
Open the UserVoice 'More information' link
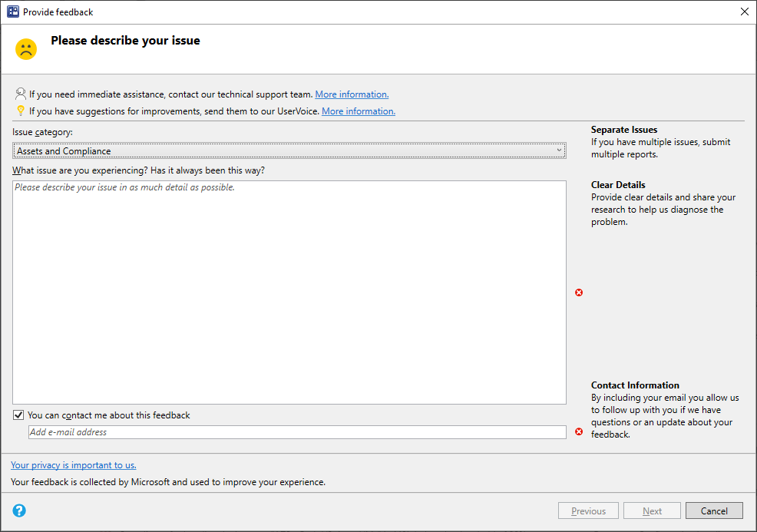pos(358,111)
